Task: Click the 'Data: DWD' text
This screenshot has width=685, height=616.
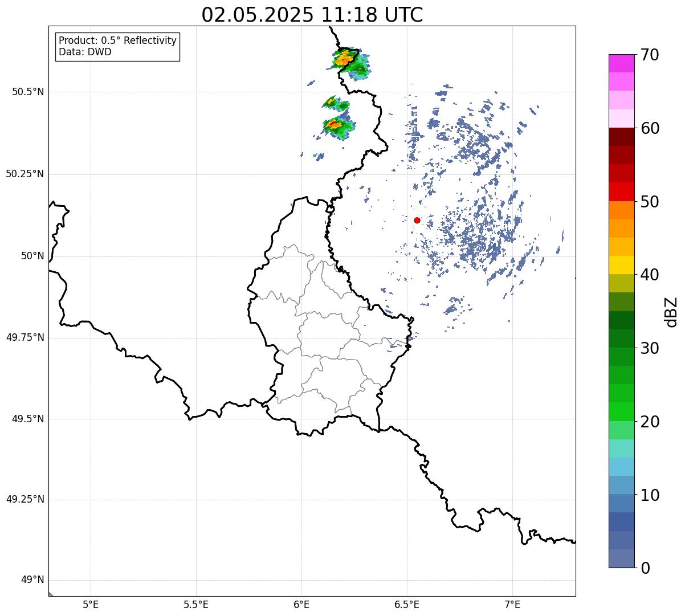Action: click(85, 52)
